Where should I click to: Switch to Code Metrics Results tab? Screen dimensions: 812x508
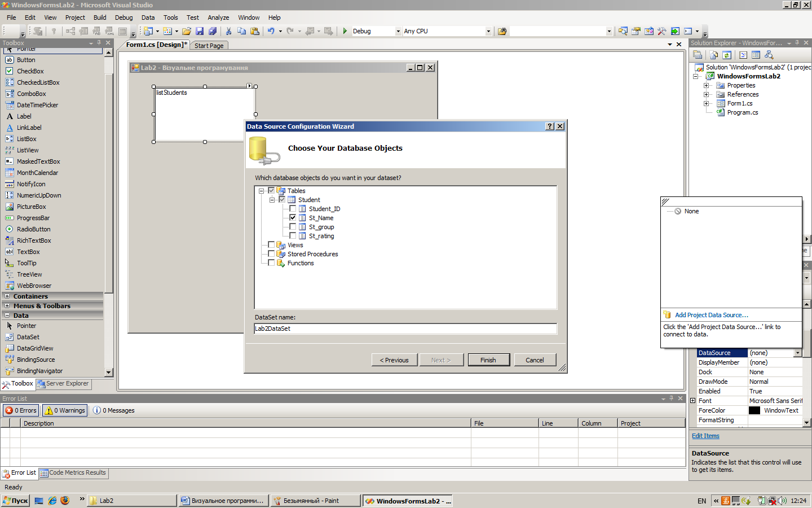[73, 473]
